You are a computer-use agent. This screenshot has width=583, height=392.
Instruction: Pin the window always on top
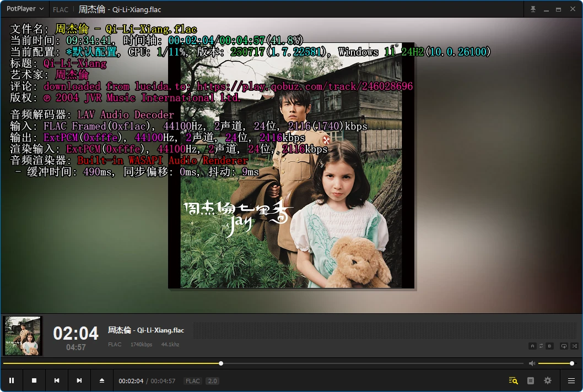click(533, 9)
